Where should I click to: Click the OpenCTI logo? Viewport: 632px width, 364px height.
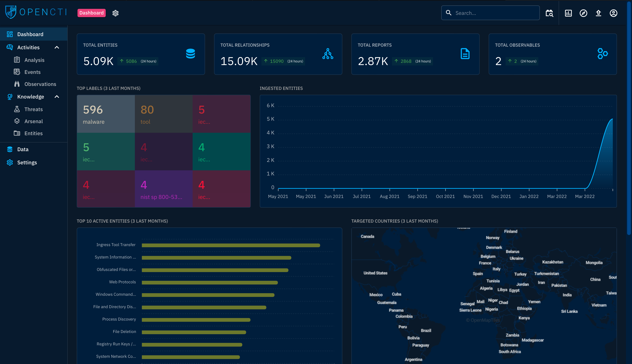click(36, 12)
